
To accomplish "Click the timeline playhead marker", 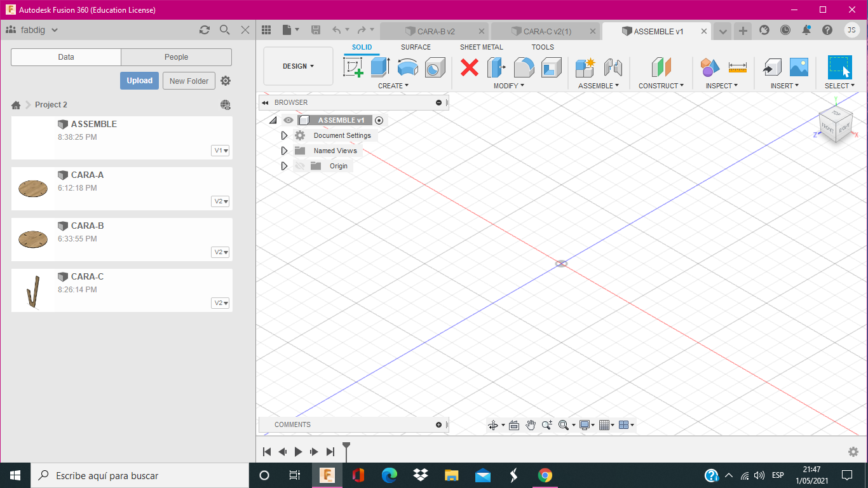I will [346, 451].
